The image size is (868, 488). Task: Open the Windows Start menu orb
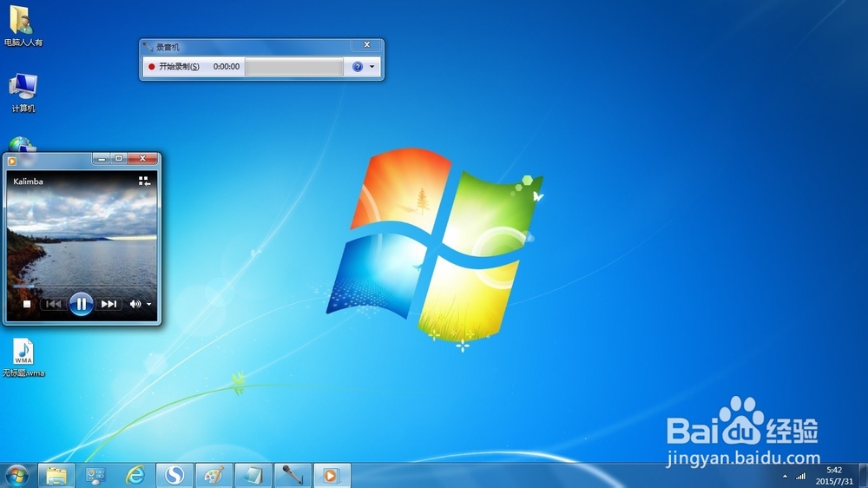tap(16, 475)
